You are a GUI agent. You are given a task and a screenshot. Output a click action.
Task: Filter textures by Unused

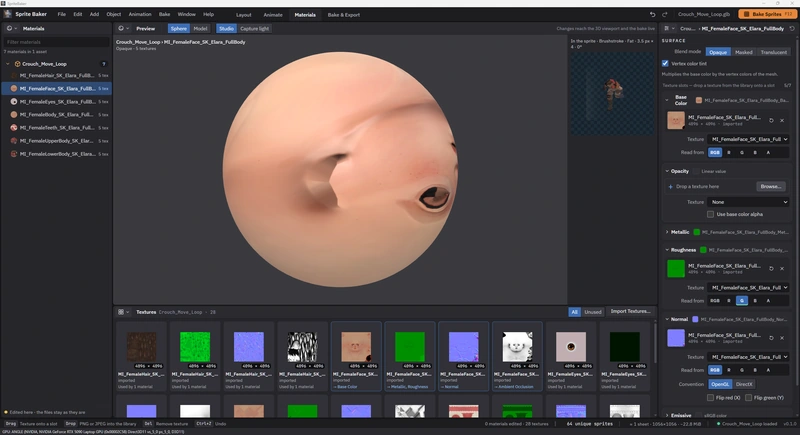(592, 312)
